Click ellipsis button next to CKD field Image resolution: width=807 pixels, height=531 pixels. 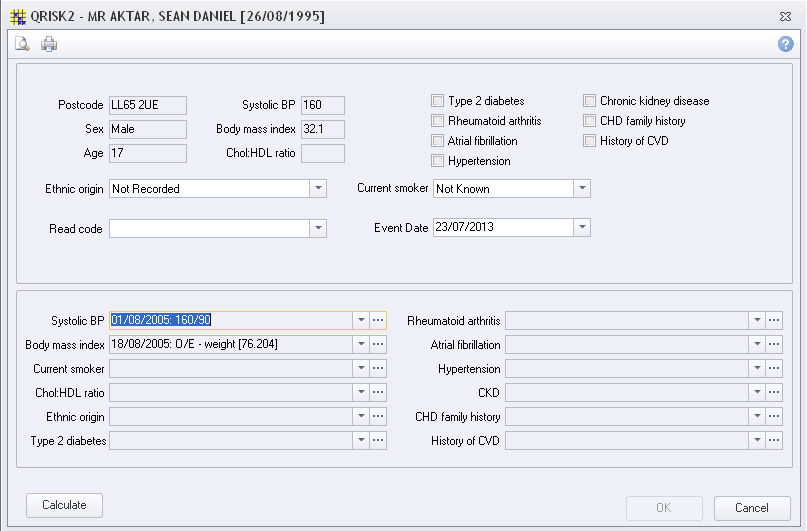[774, 393]
